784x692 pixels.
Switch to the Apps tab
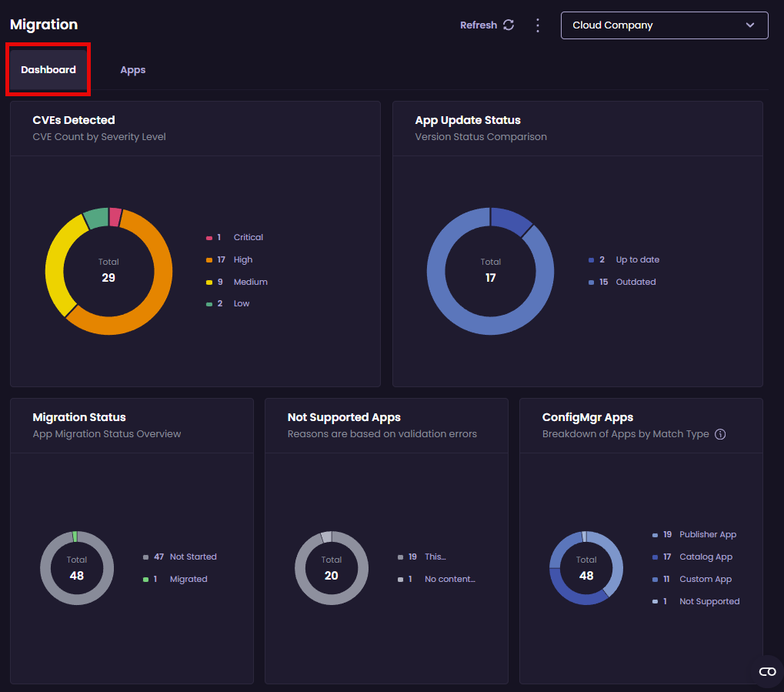[x=132, y=69]
